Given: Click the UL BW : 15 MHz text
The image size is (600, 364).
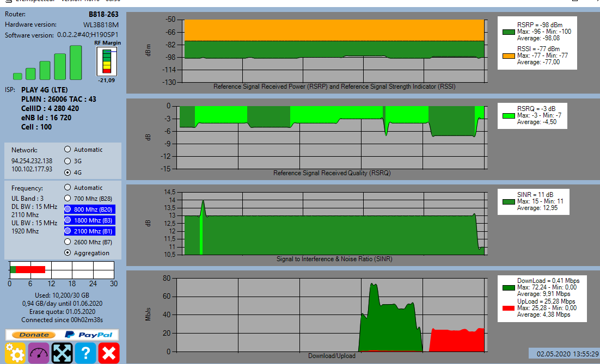Looking at the screenshot, I should click(x=34, y=223).
